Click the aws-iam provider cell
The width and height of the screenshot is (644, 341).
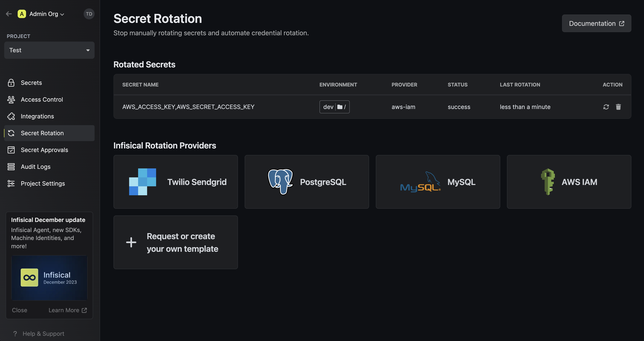click(x=403, y=107)
